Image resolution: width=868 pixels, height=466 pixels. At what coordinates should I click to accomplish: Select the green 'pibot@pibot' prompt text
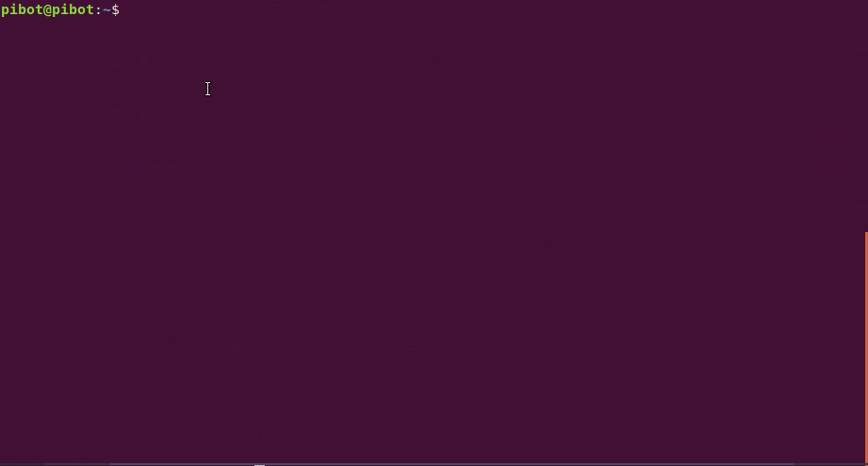coord(48,10)
